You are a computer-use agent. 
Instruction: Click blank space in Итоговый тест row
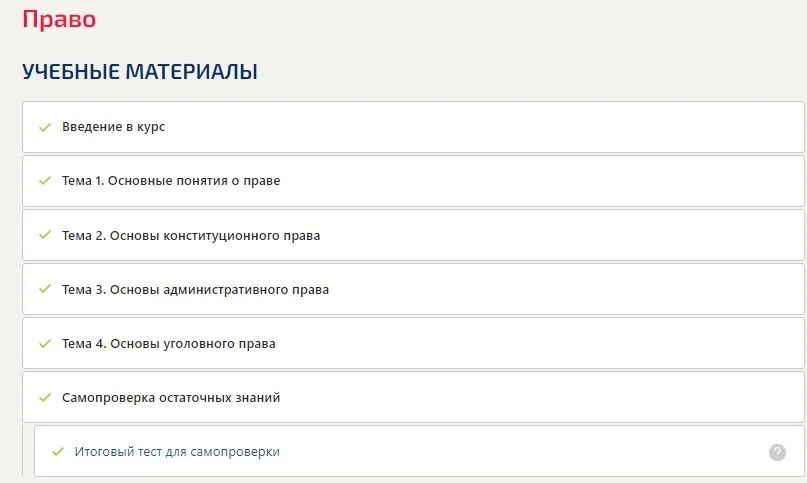[515, 452]
